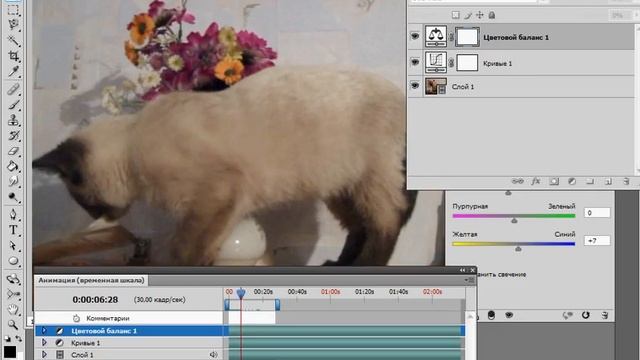
Task: Select the Pen tool
Action: click(x=13, y=214)
